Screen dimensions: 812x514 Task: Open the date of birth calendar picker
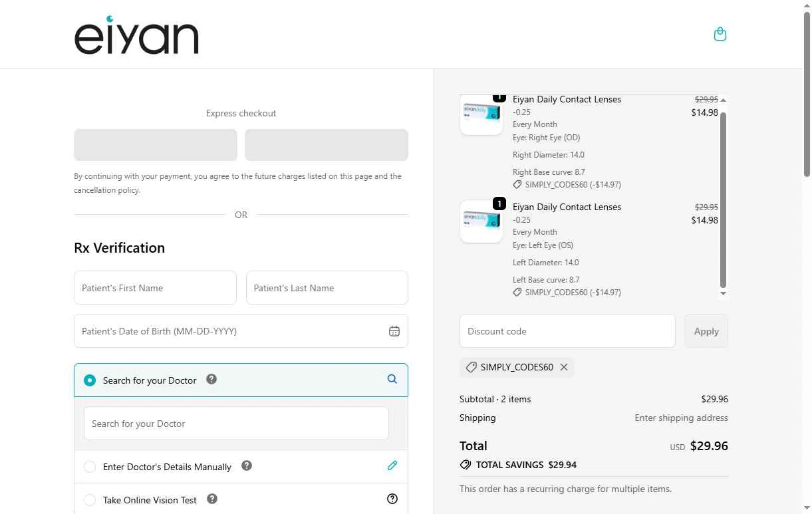[x=394, y=331]
